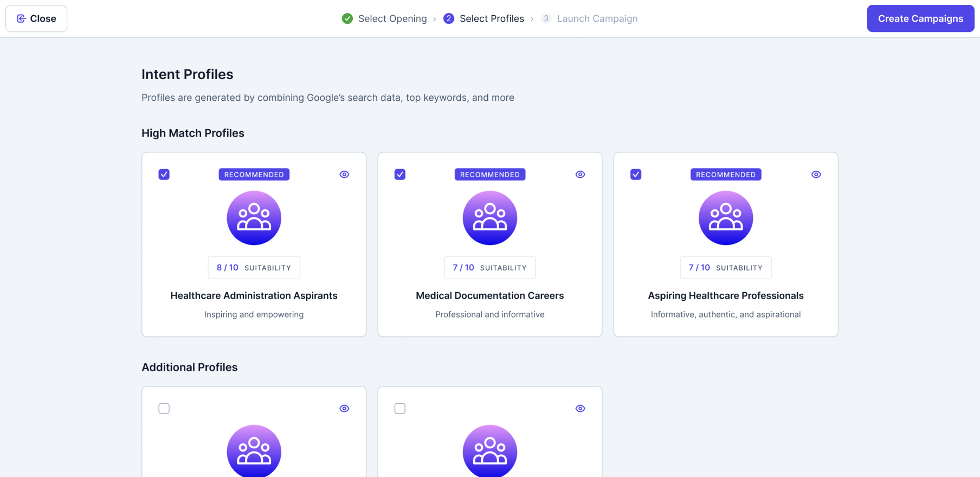Deselect the Medical Documentation Careers checkbox
This screenshot has height=477, width=980.
point(400,175)
